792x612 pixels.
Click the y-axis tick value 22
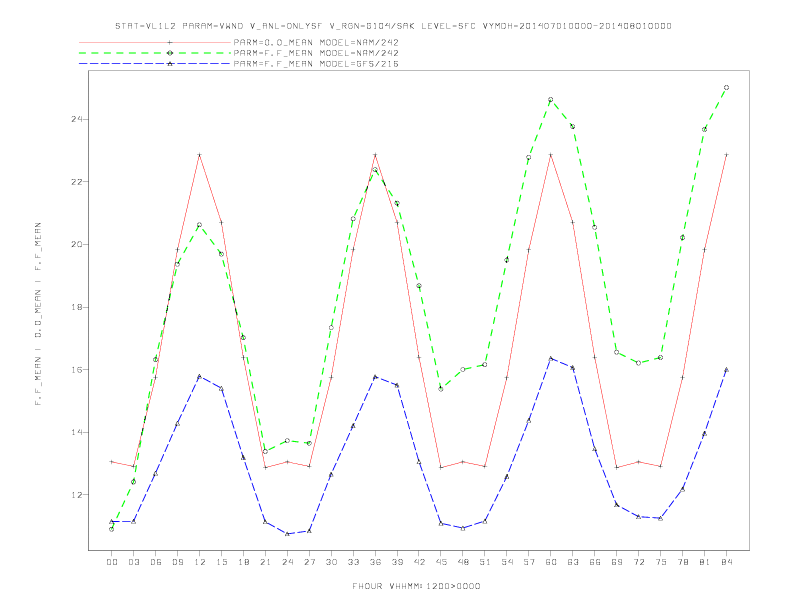pos(77,182)
